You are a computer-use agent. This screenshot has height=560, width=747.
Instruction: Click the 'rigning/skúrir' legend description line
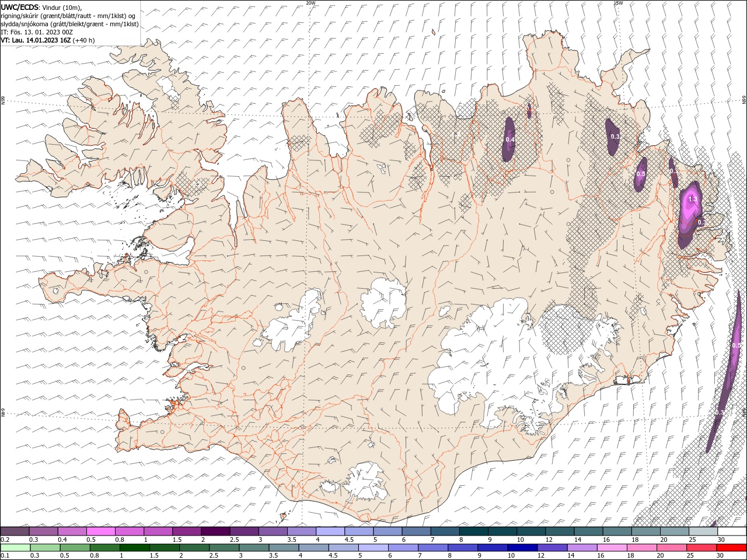click(68, 16)
